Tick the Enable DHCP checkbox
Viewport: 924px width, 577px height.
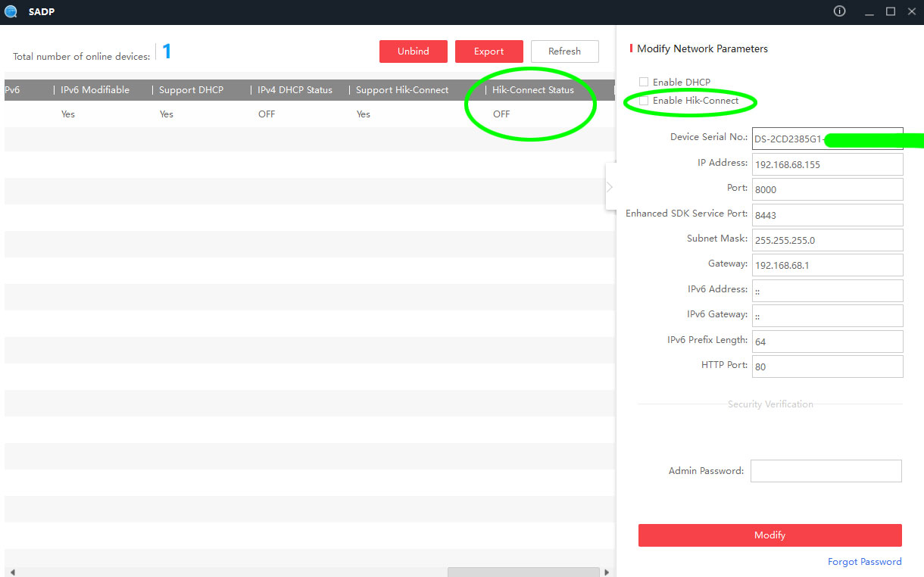[644, 82]
